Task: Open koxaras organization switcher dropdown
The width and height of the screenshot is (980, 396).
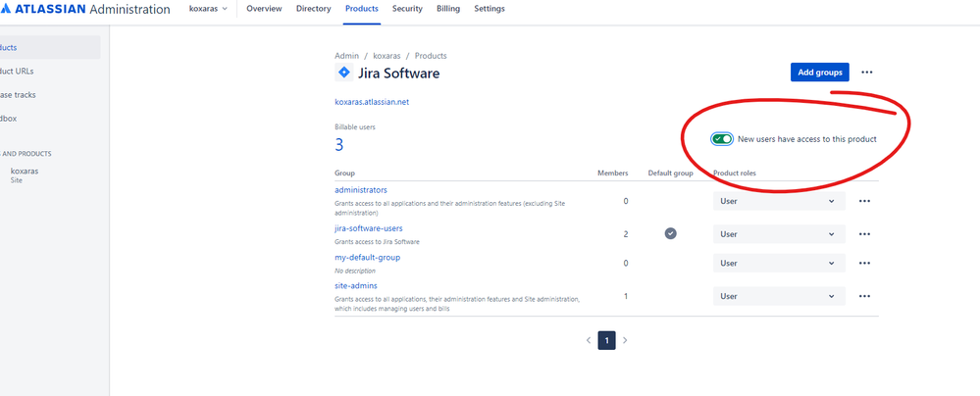Action: pyautogui.click(x=208, y=9)
